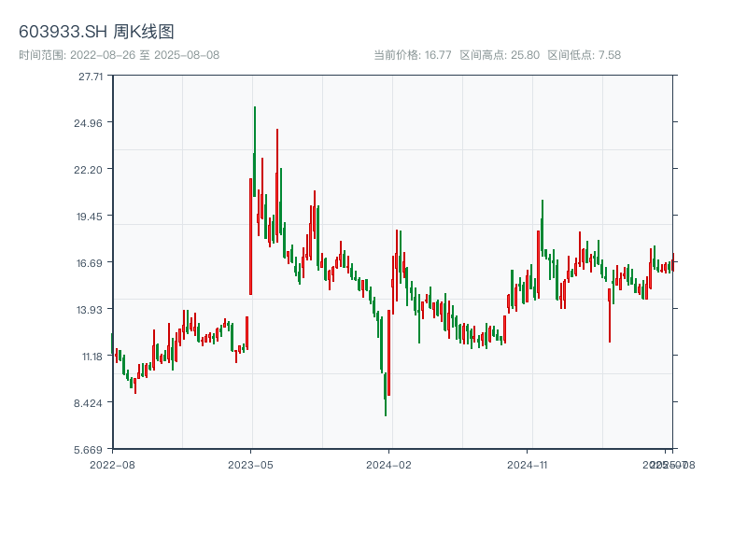
Task: Click the y-axis label 11.18
Action: pos(92,357)
